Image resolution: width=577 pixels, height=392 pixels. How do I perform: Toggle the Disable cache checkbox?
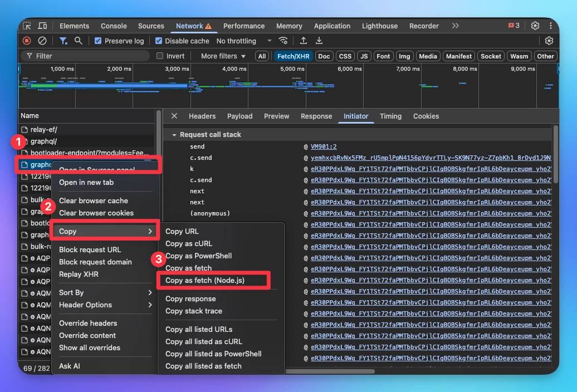click(159, 41)
